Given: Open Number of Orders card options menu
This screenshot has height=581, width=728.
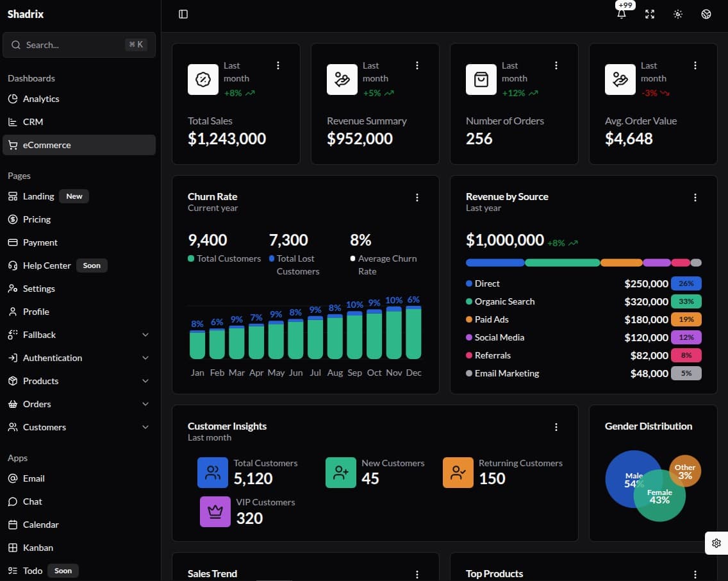Looking at the screenshot, I should tap(556, 65).
